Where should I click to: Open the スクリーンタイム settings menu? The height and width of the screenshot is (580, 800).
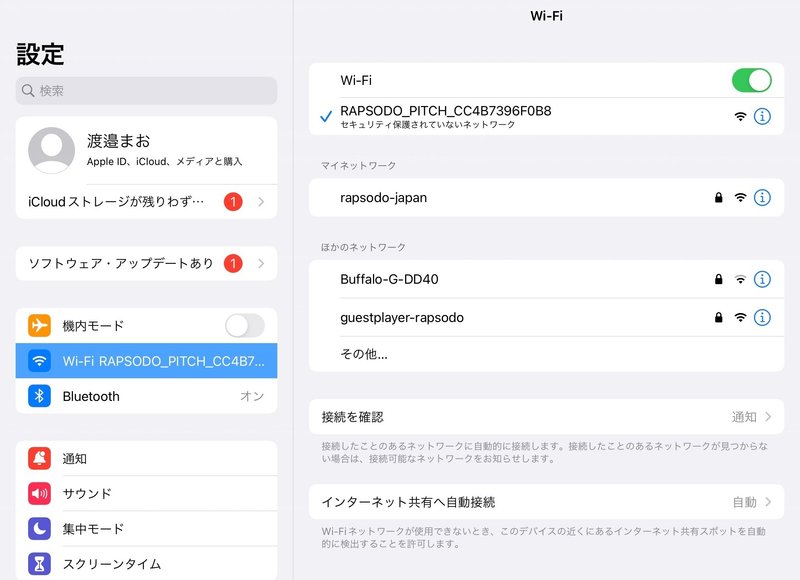(146, 563)
